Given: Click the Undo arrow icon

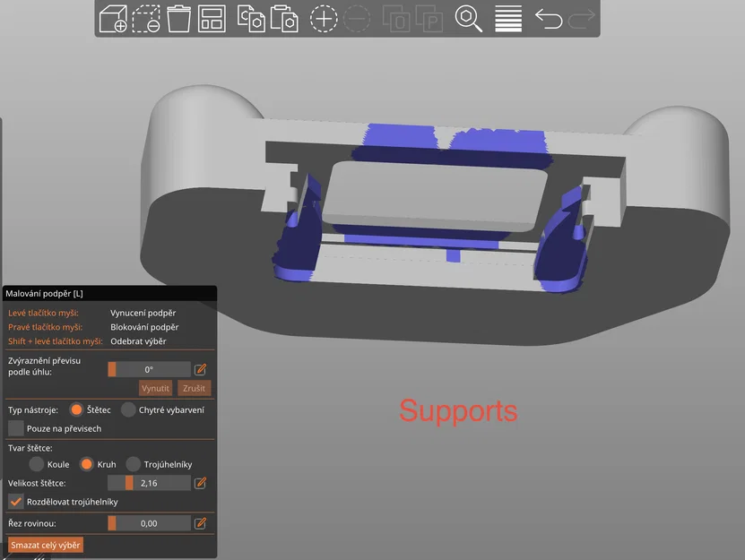Looking at the screenshot, I should (549, 19).
